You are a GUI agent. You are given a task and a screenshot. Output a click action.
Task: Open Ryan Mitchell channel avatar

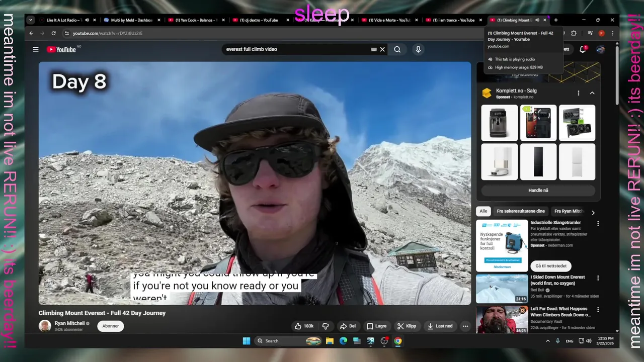(x=45, y=326)
